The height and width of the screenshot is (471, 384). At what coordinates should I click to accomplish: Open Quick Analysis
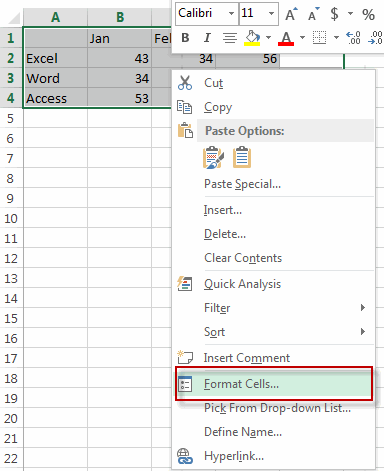273,284
